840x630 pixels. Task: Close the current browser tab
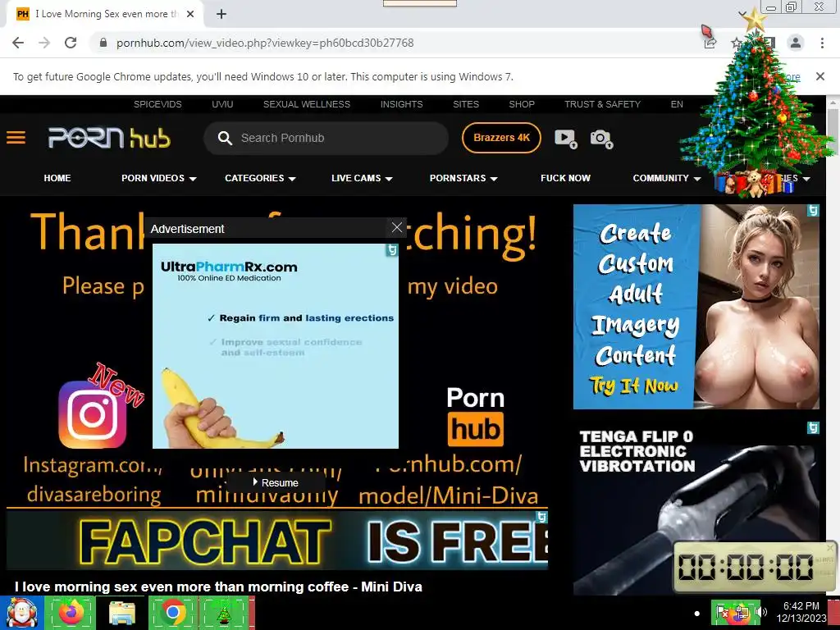tap(190, 15)
